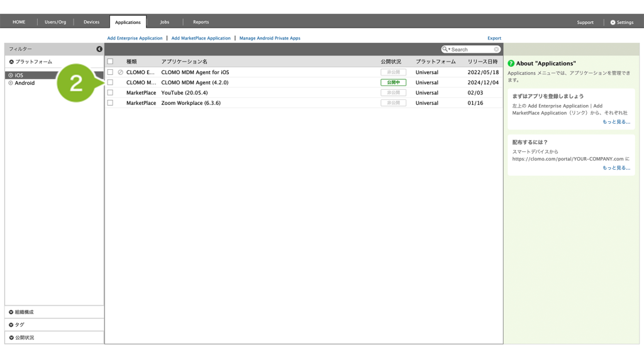Click the Settings gear icon
This screenshot has height=362, width=644.
tap(613, 22)
